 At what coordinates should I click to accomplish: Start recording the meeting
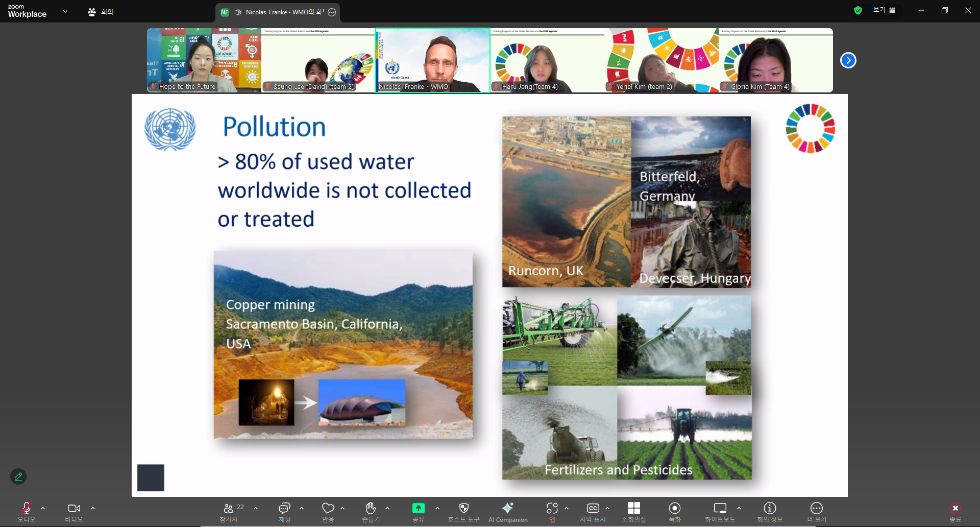(x=674, y=512)
